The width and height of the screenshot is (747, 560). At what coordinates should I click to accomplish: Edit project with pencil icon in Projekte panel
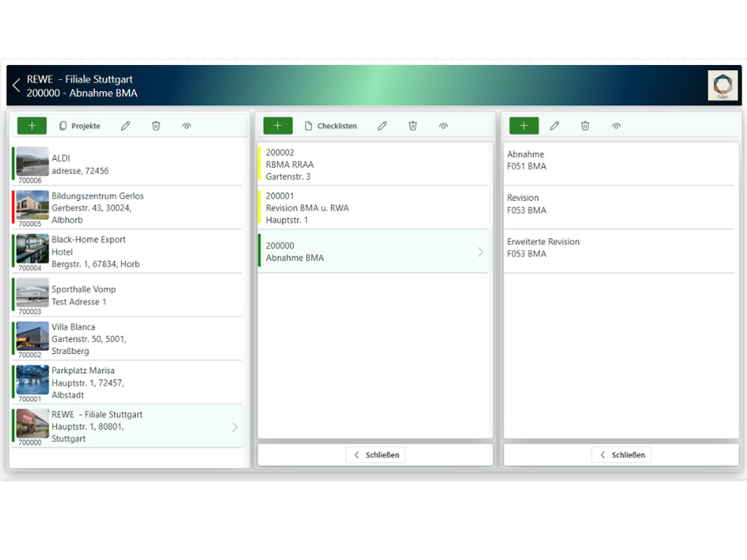tap(125, 125)
